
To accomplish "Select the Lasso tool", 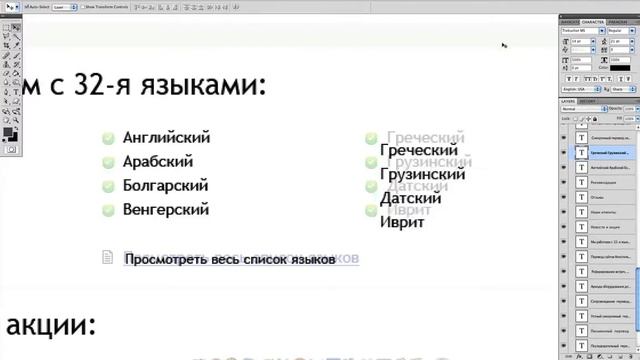I will [x=7, y=36].
